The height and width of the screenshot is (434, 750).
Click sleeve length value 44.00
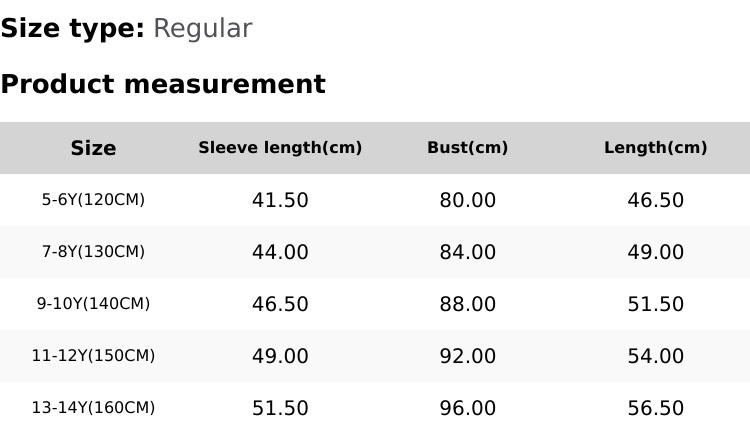tap(280, 253)
